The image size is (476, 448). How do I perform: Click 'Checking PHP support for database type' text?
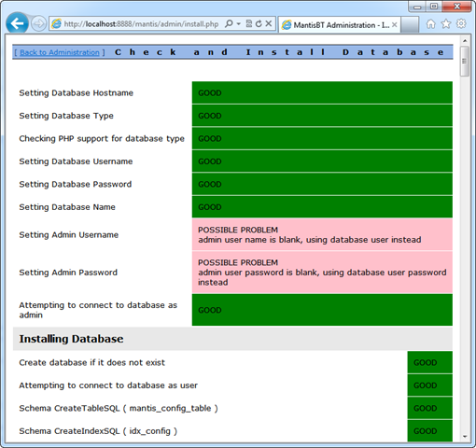(x=102, y=138)
